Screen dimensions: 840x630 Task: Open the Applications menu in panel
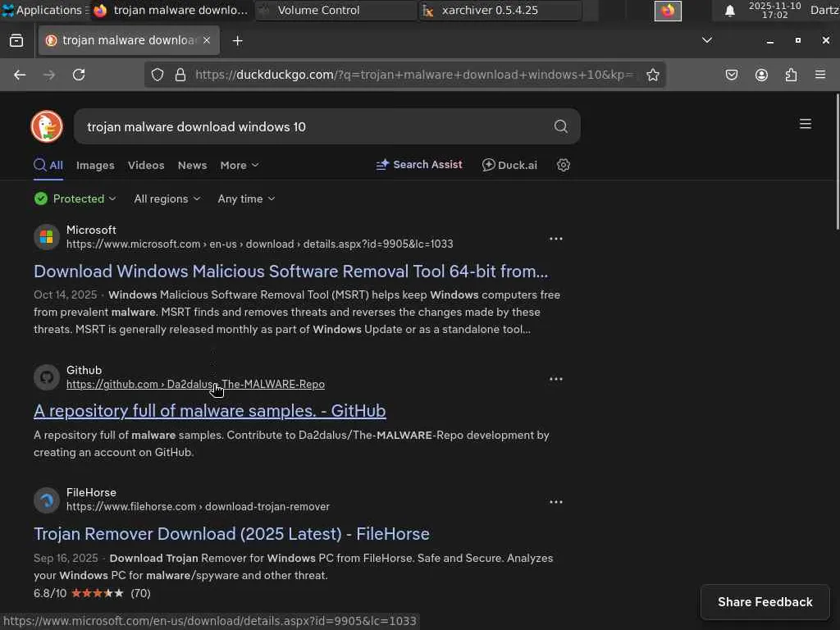coord(44,10)
